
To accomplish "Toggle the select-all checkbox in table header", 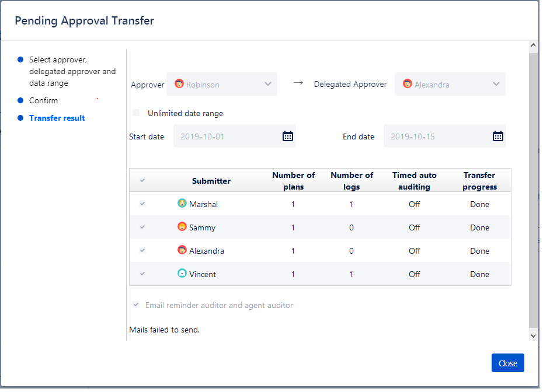I will (142, 180).
